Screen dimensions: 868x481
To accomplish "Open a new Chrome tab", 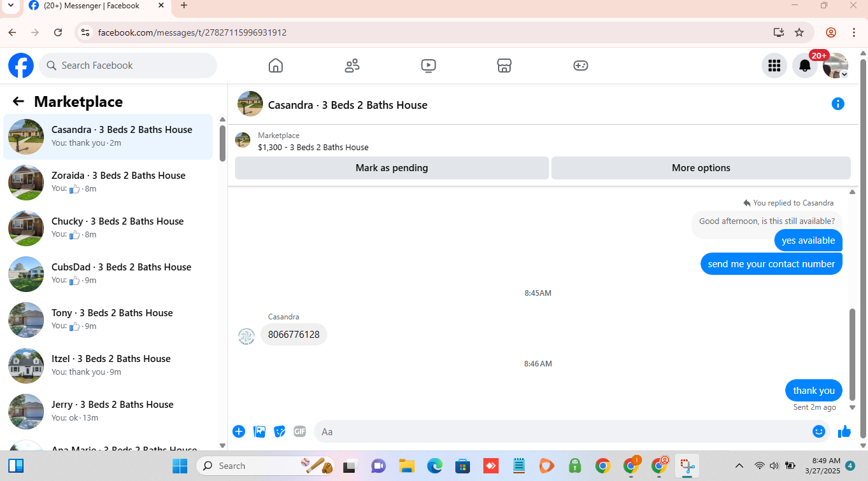I will [184, 6].
